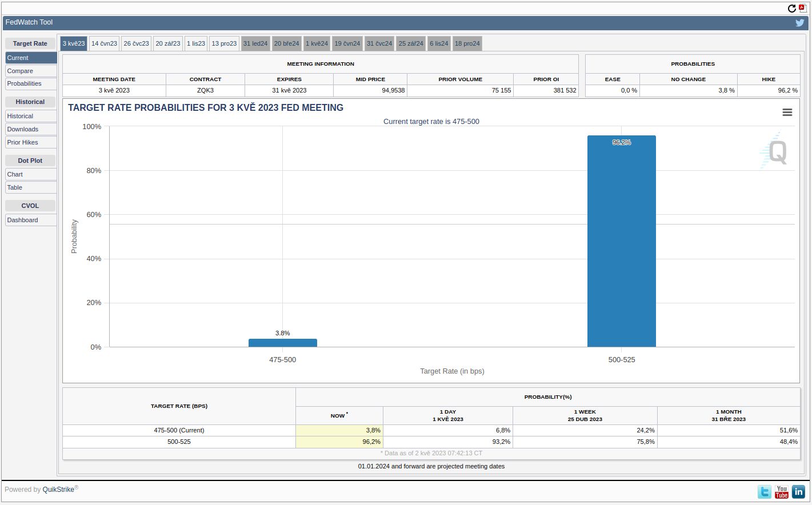
Task: Click the Dot Plot section header
Action: point(30,161)
